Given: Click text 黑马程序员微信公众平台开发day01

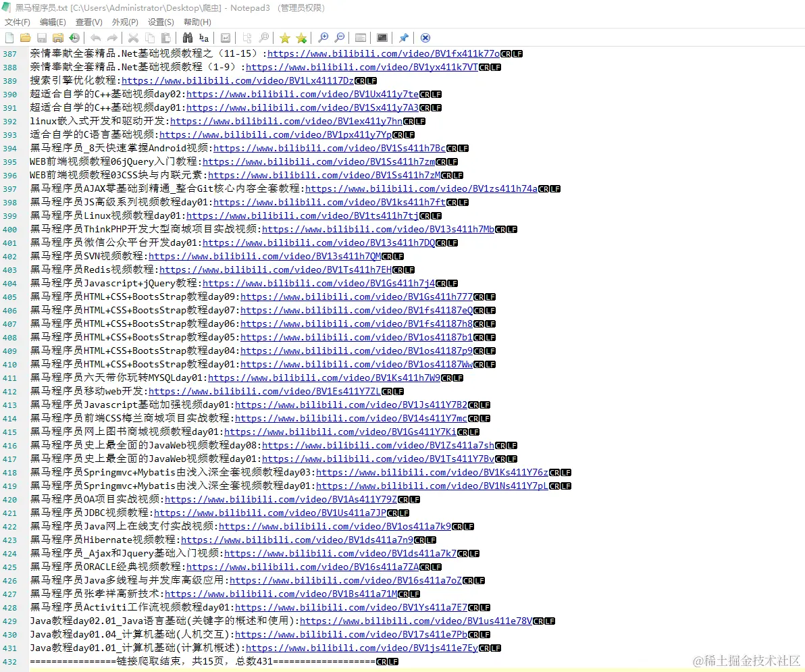Looking at the screenshot, I should 113,242.
